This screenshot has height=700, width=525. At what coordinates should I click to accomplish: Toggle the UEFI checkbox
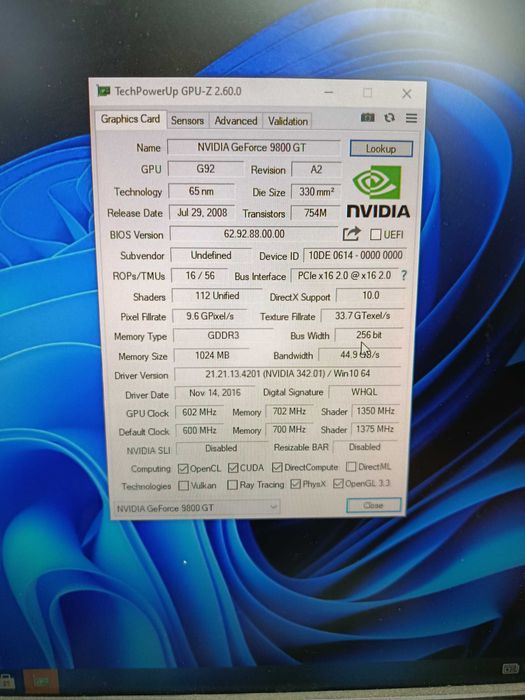pyautogui.click(x=375, y=234)
